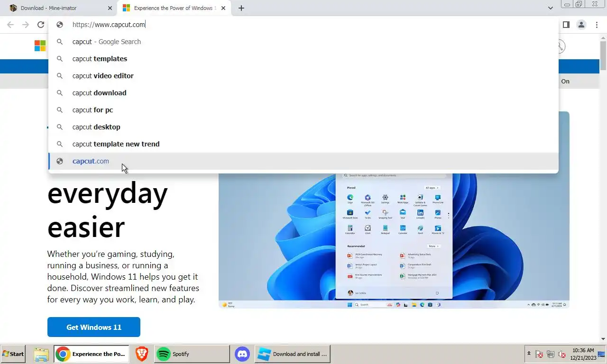Select 'capcut template new trend' suggestion
607x364 pixels.
click(303, 144)
